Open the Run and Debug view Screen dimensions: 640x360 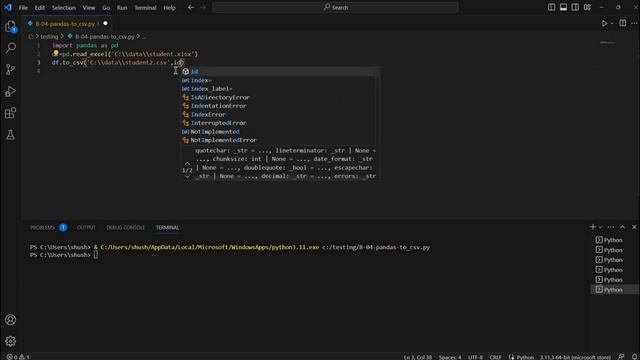coord(11,91)
